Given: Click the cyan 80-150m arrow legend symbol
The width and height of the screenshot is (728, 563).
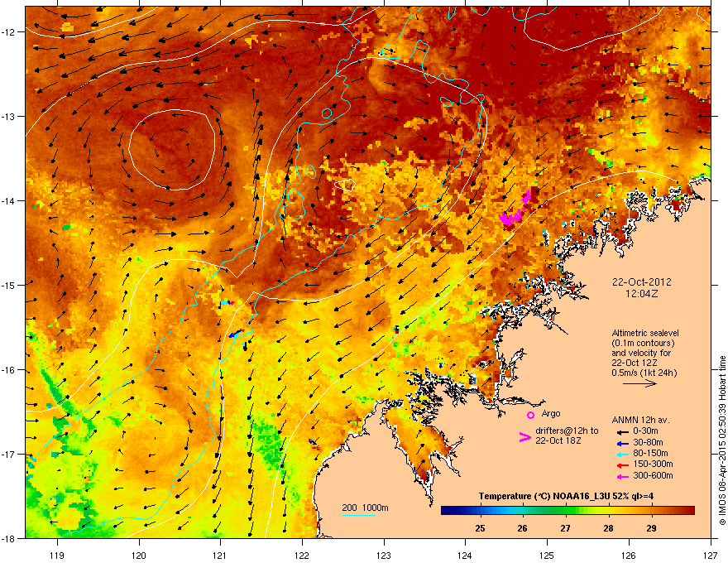Looking at the screenshot, I should (x=623, y=455).
